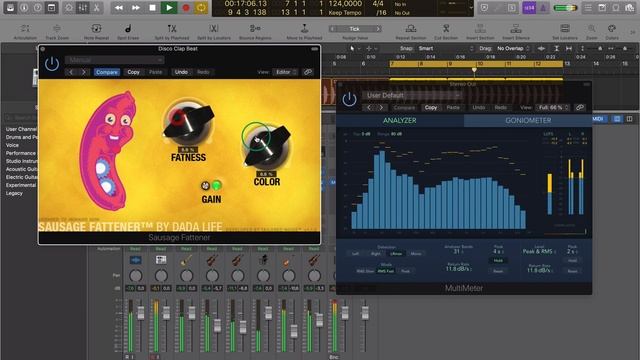The height and width of the screenshot is (360, 640).
Task: Select Mono detection in MultiMeter
Action: pos(416,254)
